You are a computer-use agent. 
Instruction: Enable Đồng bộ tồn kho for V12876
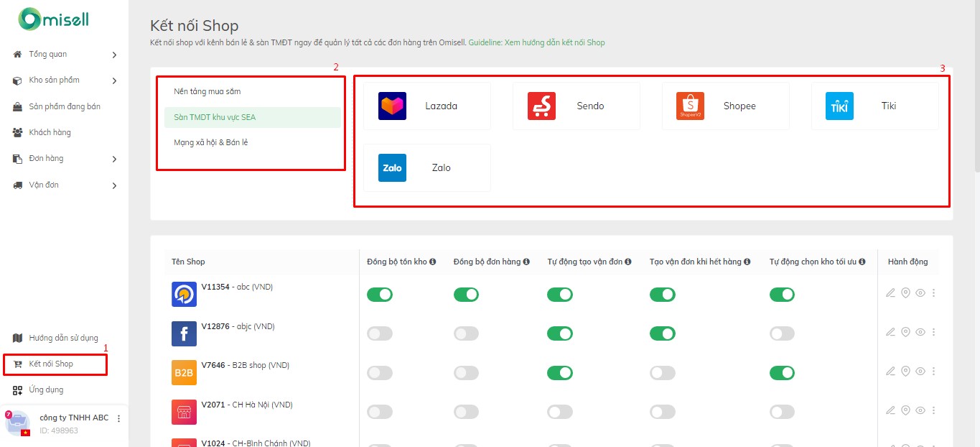pos(380,333)
